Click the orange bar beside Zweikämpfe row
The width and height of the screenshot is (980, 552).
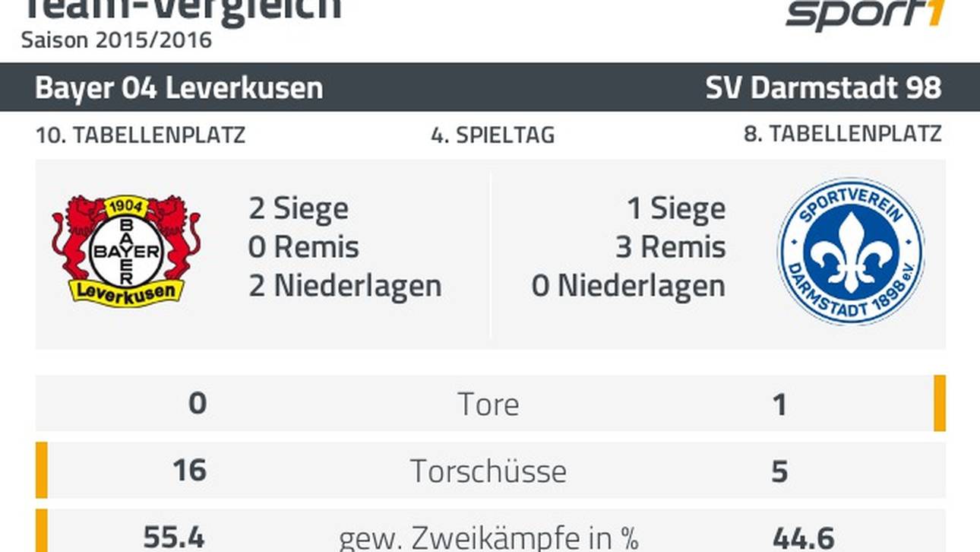(42, 531)
